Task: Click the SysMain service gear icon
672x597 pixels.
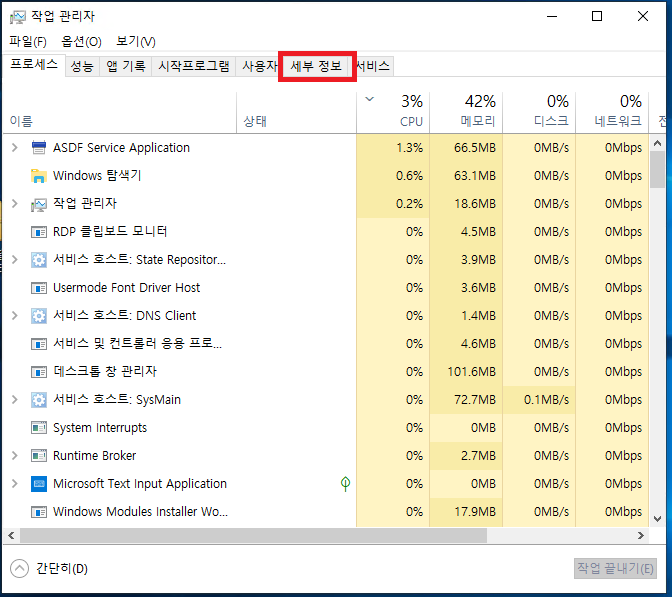Action: (39, 400)
